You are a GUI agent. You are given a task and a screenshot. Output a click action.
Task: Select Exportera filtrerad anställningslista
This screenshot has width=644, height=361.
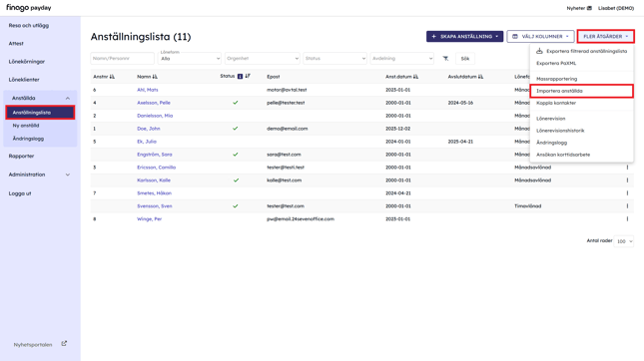click(x=581, y=51)
